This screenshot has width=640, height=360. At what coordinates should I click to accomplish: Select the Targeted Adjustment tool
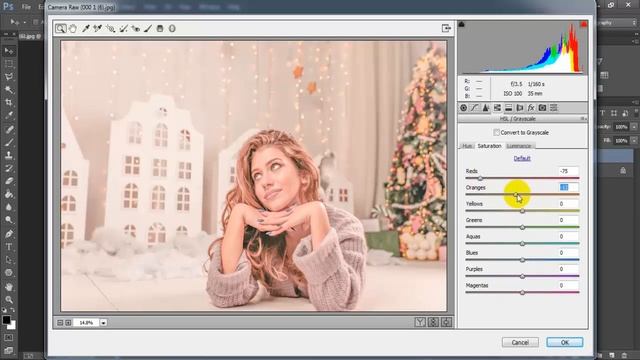[110, 29]
